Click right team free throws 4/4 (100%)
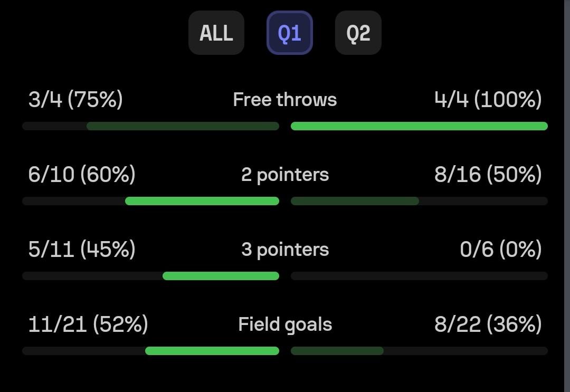 [x=488, y=100]
